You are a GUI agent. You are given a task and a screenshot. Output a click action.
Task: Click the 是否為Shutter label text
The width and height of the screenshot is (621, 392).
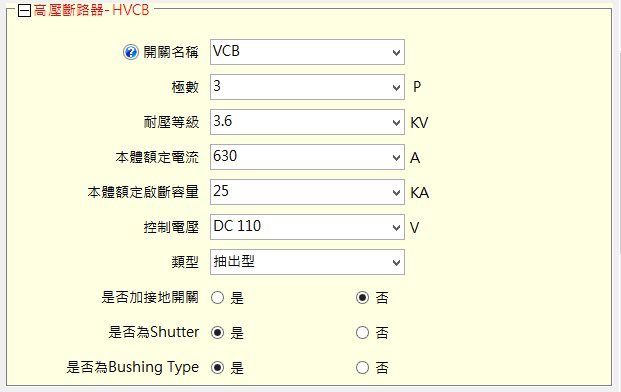coord(153,332)
